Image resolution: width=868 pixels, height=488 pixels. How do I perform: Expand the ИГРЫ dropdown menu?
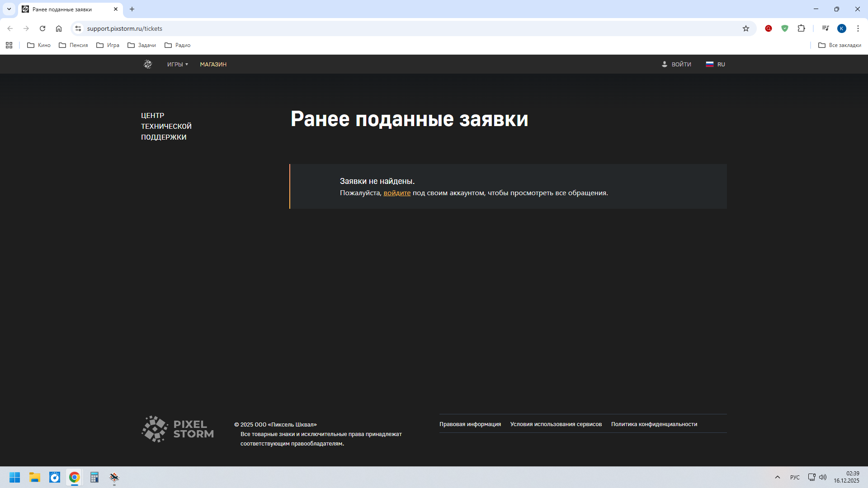coord(177,64)
